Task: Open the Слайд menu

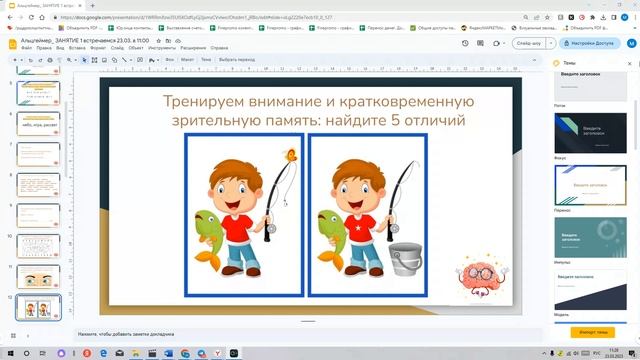Action: (x=117, y=48)
